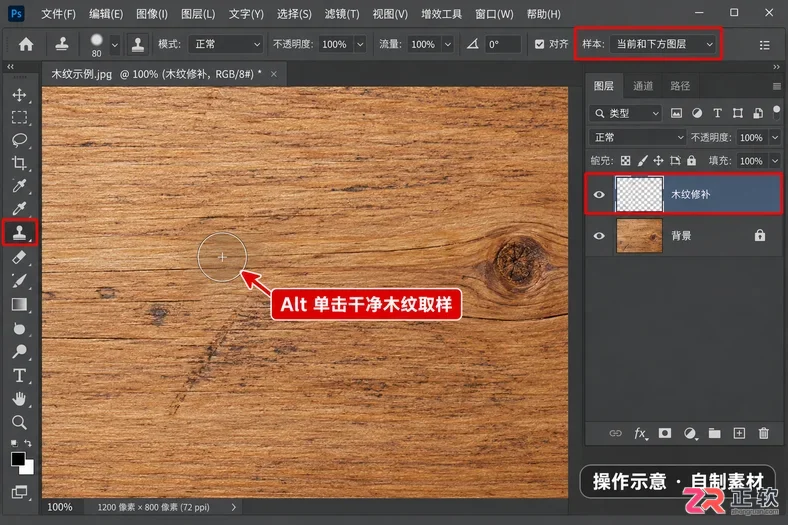Expand the 流量 flow slider arrow
Image resolution: width=788 pixels, height=525 pixels.
448,44
